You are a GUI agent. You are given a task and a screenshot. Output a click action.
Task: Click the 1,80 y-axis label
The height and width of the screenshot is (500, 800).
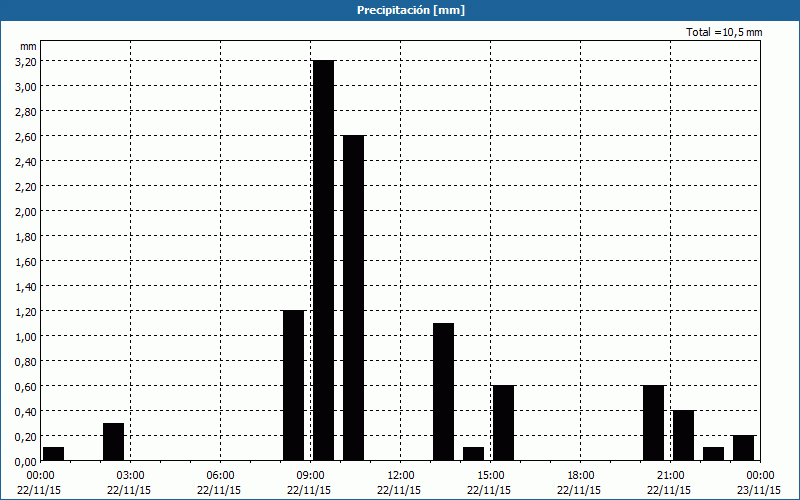click(26, 237)
